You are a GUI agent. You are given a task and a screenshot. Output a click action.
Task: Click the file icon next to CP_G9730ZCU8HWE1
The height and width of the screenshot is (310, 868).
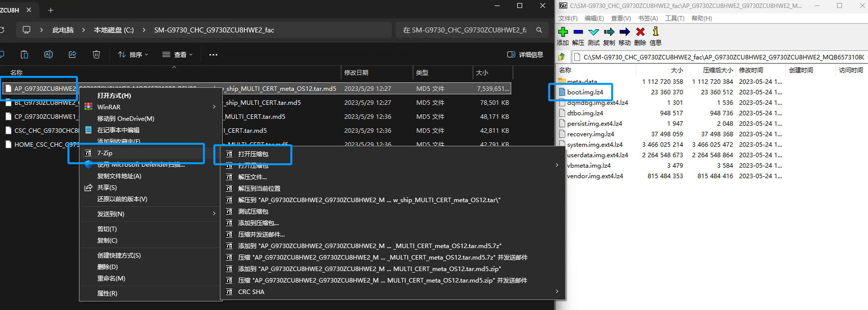pyautogui.click(x=8, y=116)
